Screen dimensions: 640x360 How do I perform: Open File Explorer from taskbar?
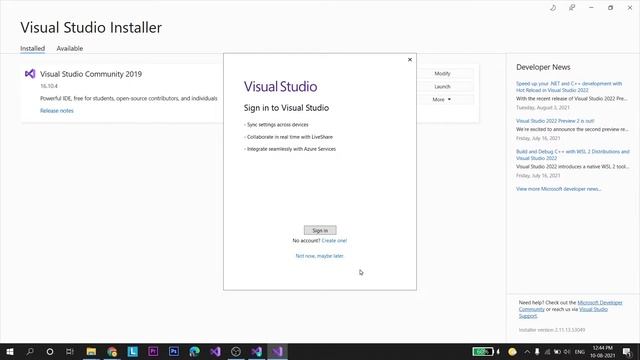(91, 351)
